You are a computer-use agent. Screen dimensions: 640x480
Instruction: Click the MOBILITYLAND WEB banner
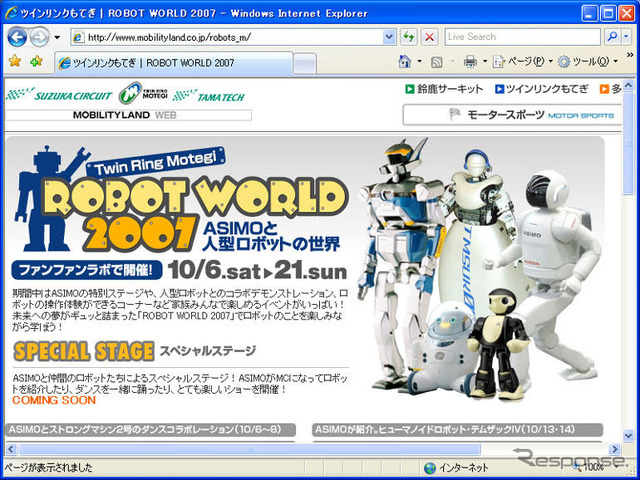click(128, 115)
